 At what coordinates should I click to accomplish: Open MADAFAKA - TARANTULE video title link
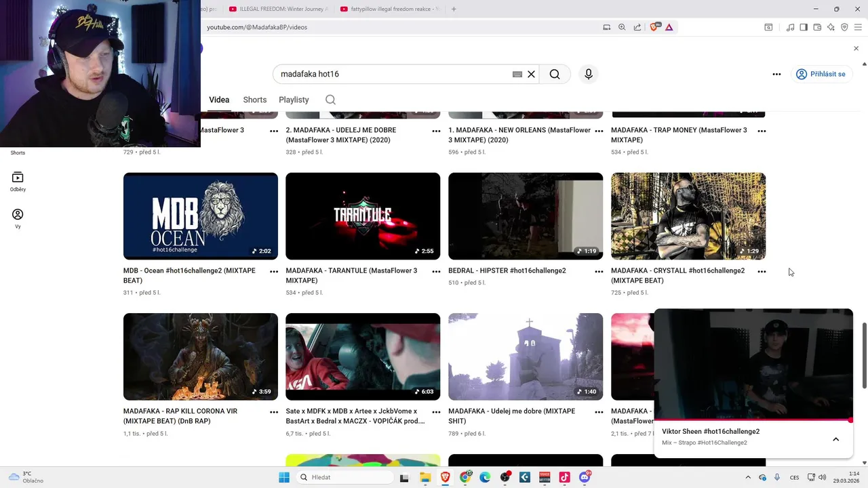pos(351,275)
